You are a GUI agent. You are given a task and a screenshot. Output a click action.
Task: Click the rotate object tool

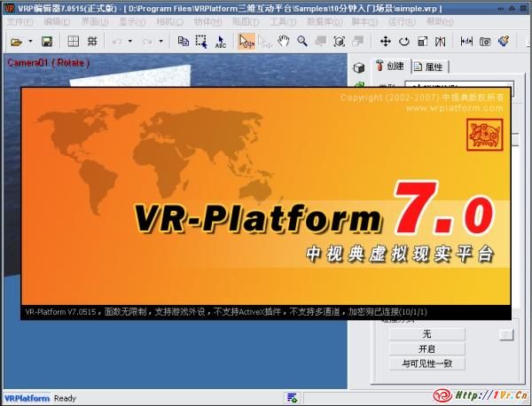(404, 41)
